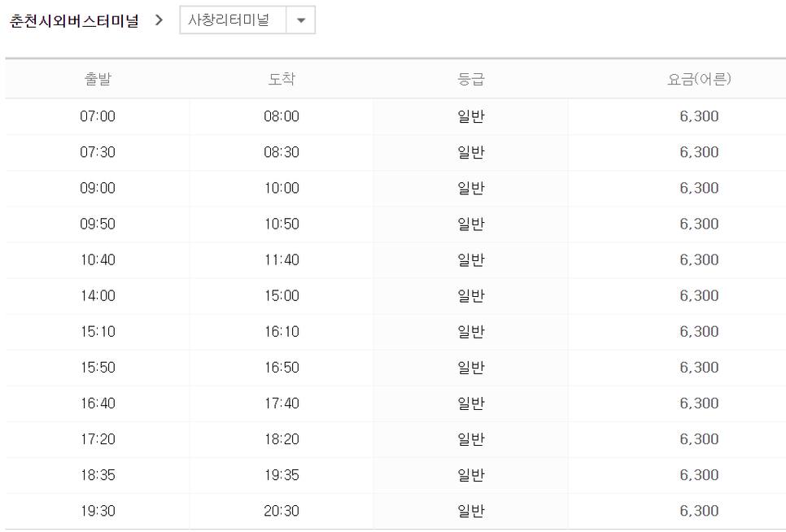The height and width of the screenshot is (532, 786).
Task: Click the 등급 column header
Action: pos(471,80)
